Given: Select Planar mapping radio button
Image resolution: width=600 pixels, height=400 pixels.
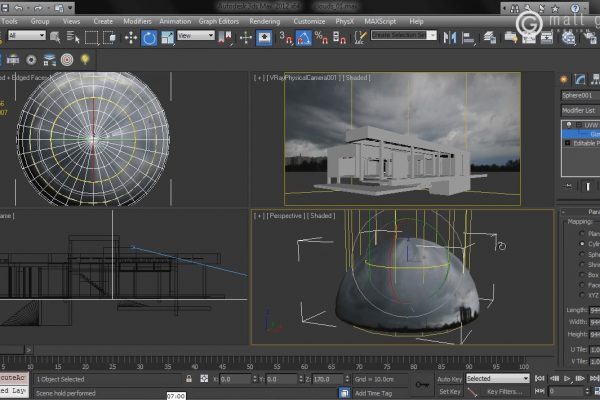Looking at the screenshot, I should click(x=582, y=233).
